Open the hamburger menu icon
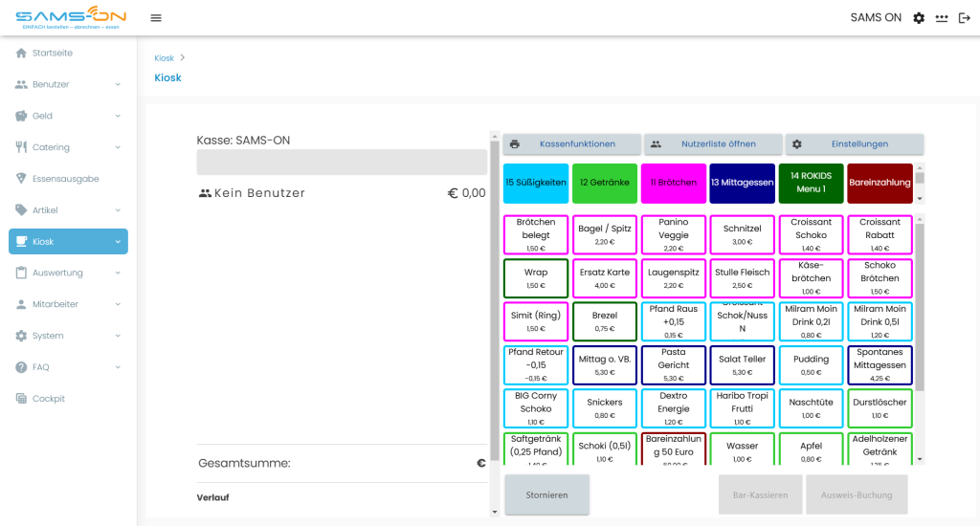 [156, 18]
